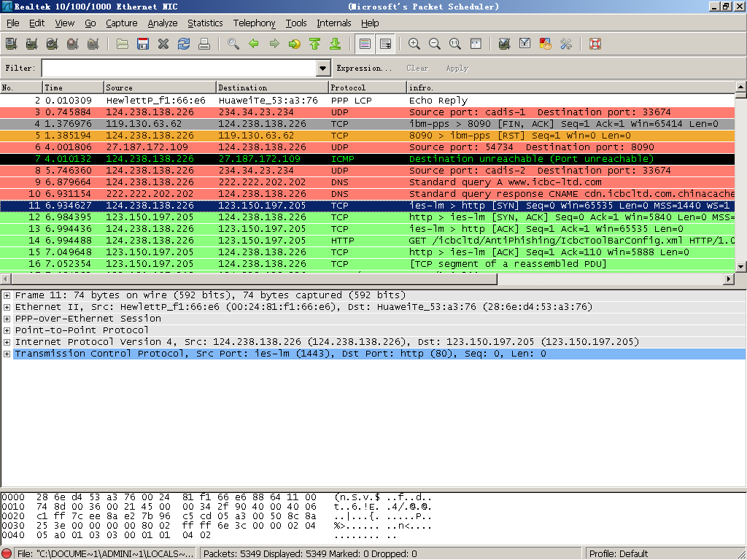Expand Point-to-Point Protocol node
Viewport: 747px width, 560px height.
tap(7, 330)
